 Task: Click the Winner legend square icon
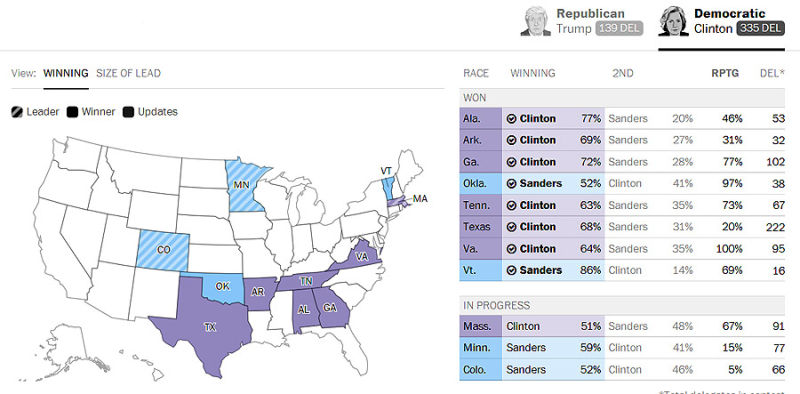[72, 112]
